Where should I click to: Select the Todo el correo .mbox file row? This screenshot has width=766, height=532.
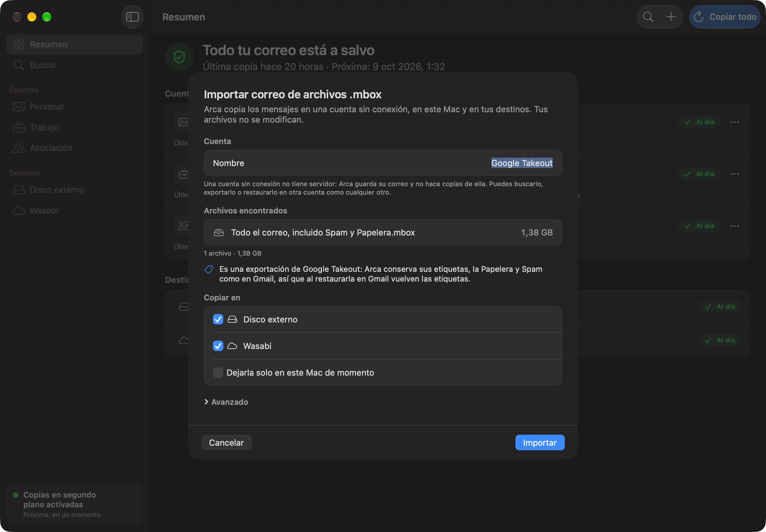(383, 232)
